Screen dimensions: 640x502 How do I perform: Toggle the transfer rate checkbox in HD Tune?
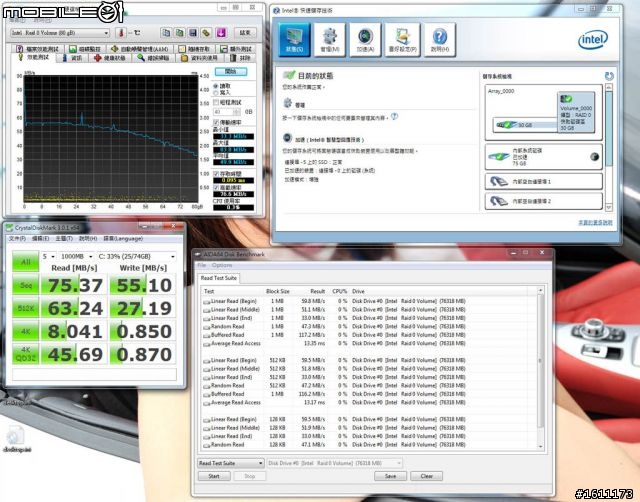pyautogui.click(x=216, y=122)
